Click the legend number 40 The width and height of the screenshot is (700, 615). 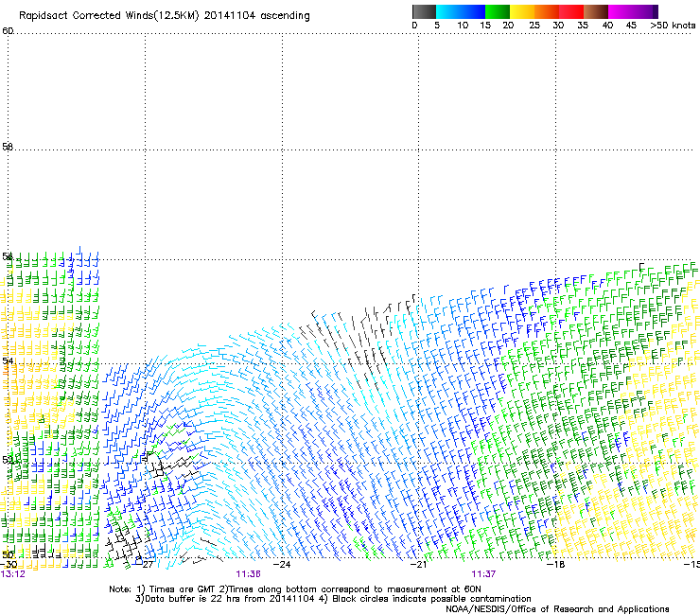click(607, 26)
